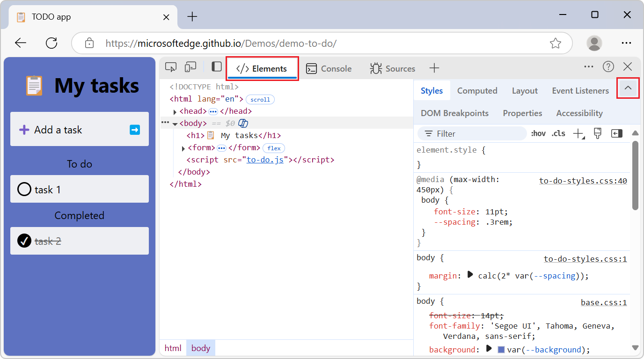Collapse the Styles pane with the chevron
The image size is (644, 359).
pos(628,88)
